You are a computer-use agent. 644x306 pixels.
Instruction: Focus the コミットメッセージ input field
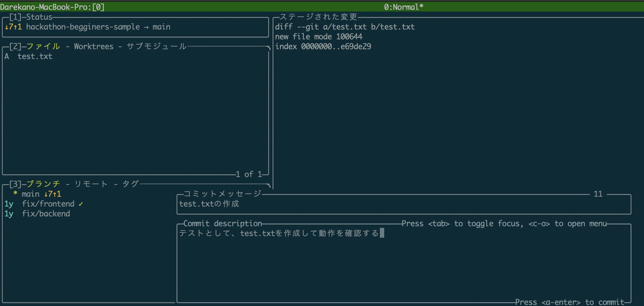pos(404,204)
